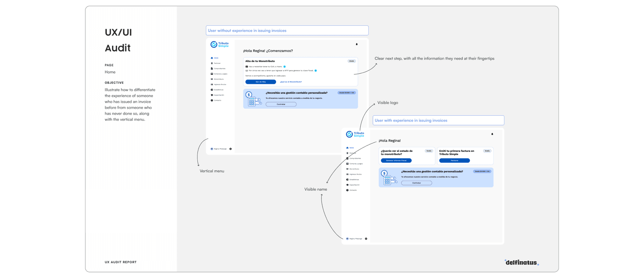Click the home Inicio icon in experienced-user mockup
644x278 pixels.
(x=347, y=148)
